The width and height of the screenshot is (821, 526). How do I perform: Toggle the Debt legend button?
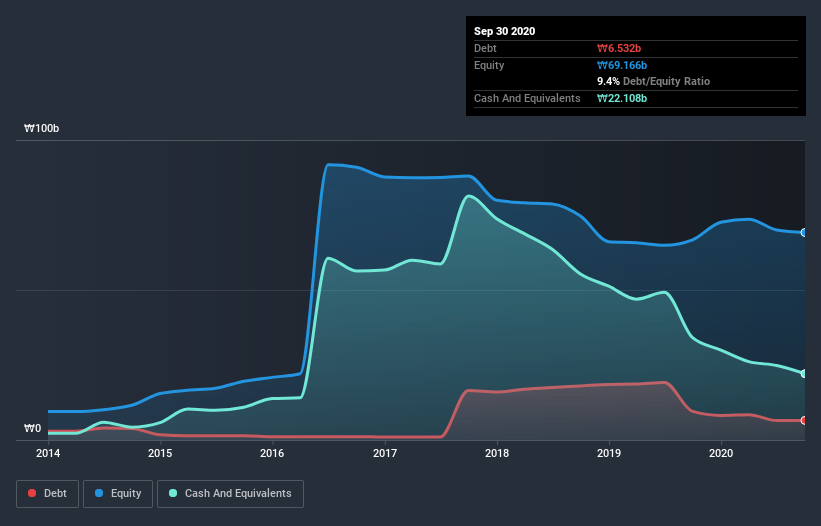click(x=48, y=494)
